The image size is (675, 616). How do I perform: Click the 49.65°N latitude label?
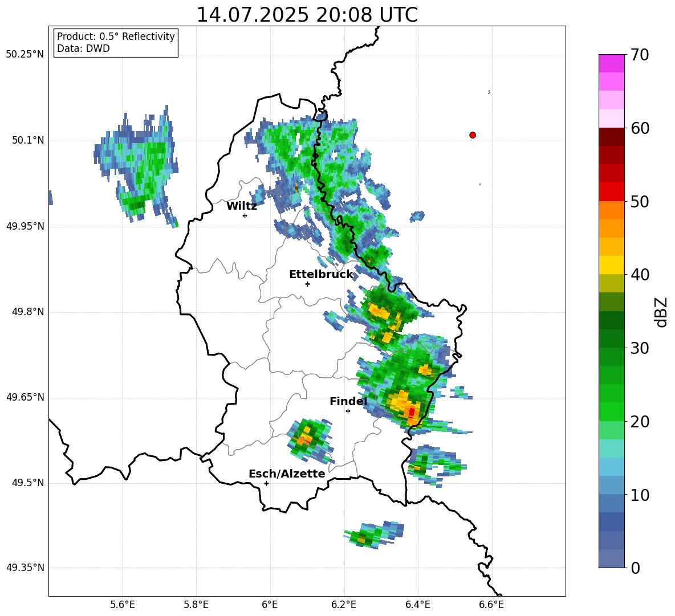click(x=25, y=397)
